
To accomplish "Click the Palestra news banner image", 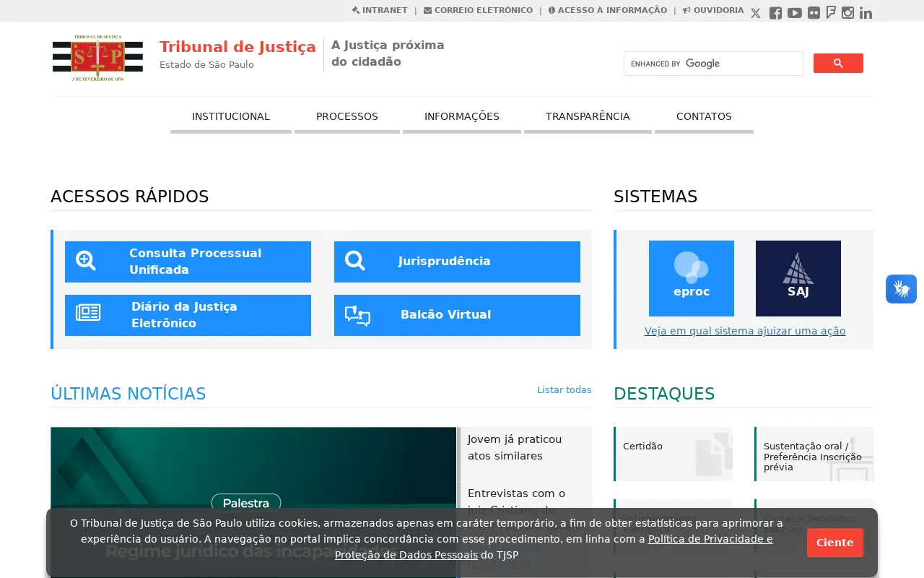I will (x=253, y=502).
